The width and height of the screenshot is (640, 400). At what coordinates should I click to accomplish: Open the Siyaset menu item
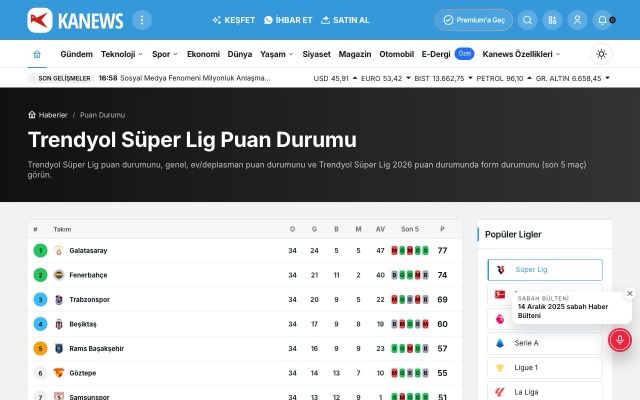point(316,54)
